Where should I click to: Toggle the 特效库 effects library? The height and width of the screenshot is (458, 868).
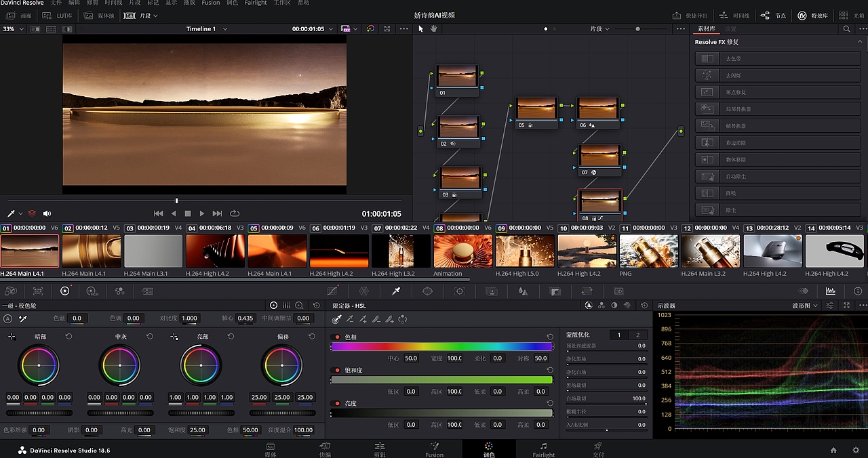[813, 15]
